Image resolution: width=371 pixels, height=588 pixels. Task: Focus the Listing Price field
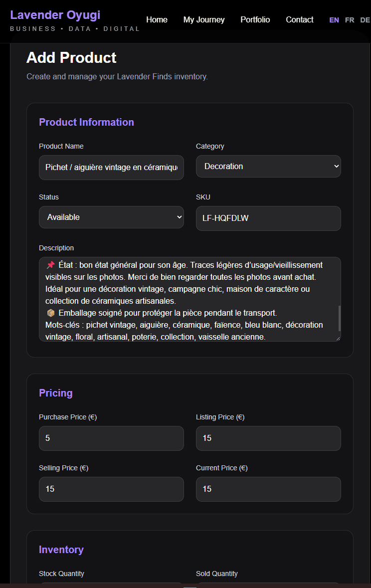click(x=268, y=438)
